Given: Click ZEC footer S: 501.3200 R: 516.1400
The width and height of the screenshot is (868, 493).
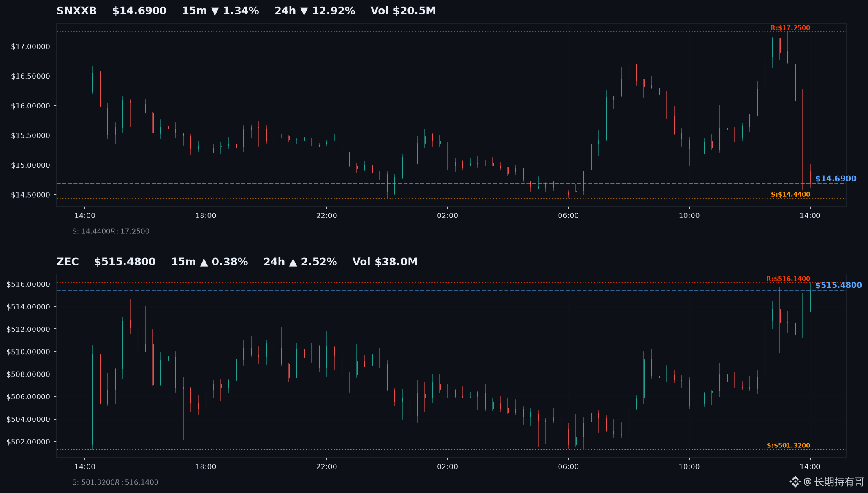Looking at the screenshot, I should [x=115, y=482].
